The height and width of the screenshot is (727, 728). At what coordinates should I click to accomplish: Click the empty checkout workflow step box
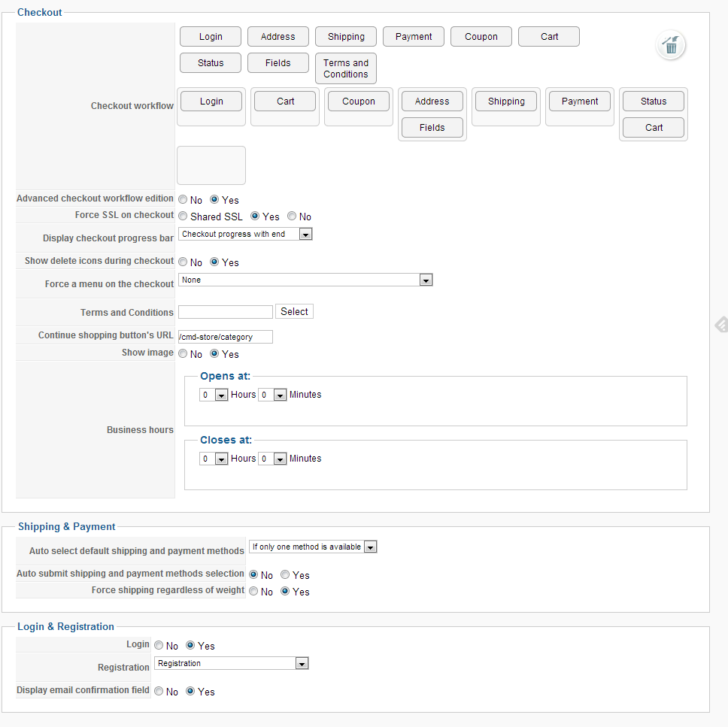[211, 165]
